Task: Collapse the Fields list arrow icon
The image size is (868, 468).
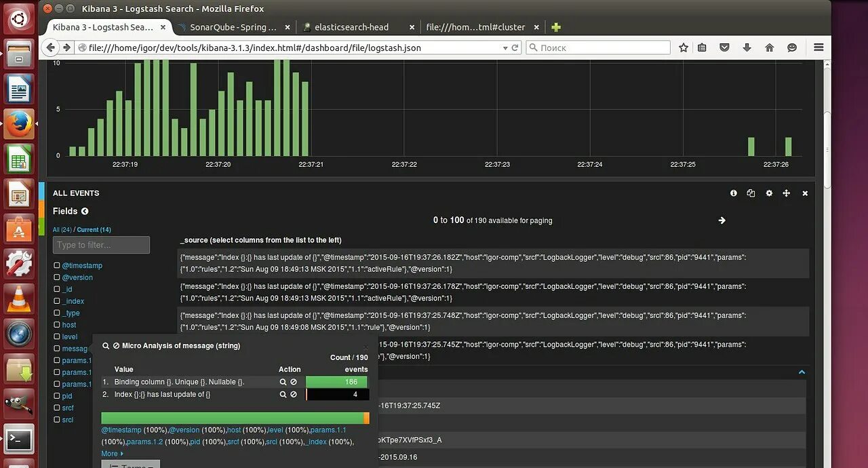Action: click(x=85, y=212)
